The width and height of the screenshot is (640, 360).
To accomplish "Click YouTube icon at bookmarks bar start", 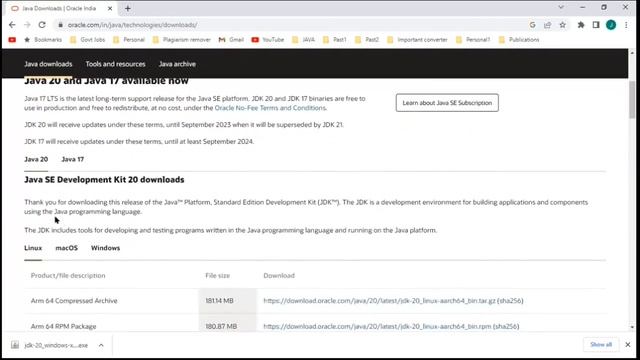I will [12, 40].
